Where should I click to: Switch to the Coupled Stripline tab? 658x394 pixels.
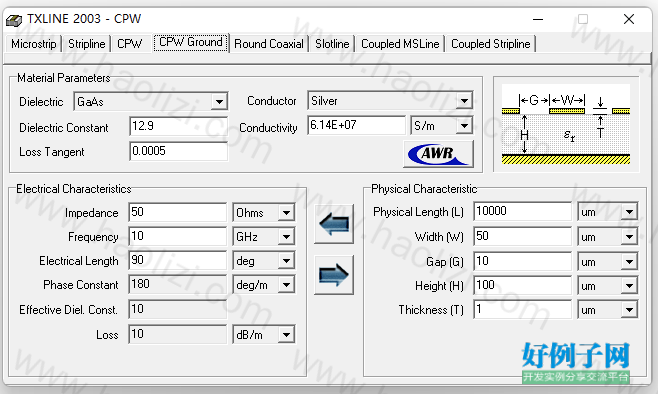coord(491,44)
